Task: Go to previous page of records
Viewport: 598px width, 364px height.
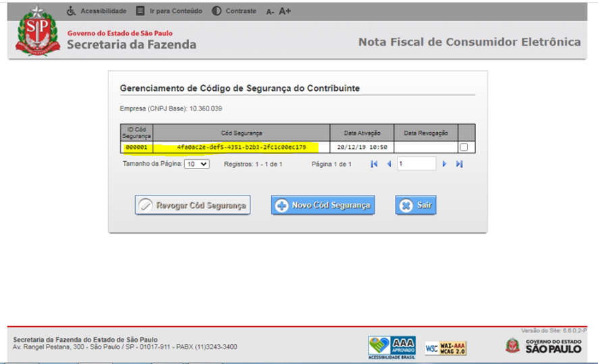Action: pos(389,164)
